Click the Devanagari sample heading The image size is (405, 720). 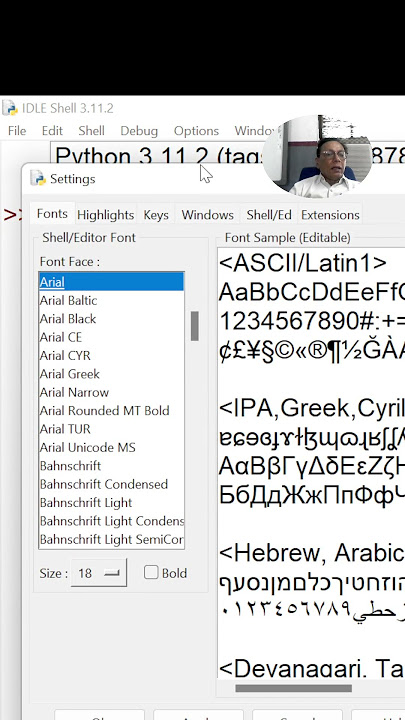(x=312, y=669)
